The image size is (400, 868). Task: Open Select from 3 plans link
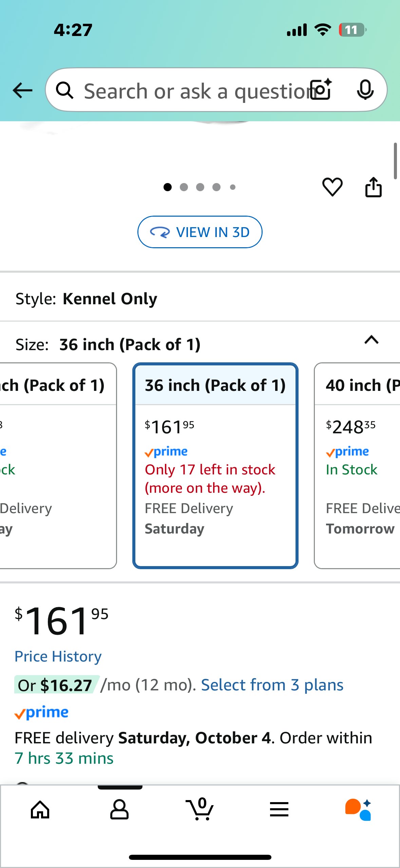tap(272, 685)
